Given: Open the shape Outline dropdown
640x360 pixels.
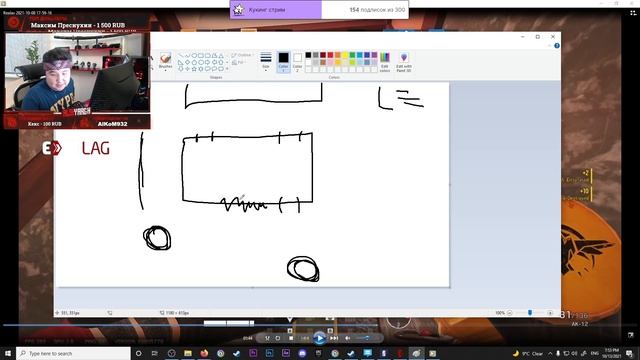Looking at the screenshot, I should [242, 55].
